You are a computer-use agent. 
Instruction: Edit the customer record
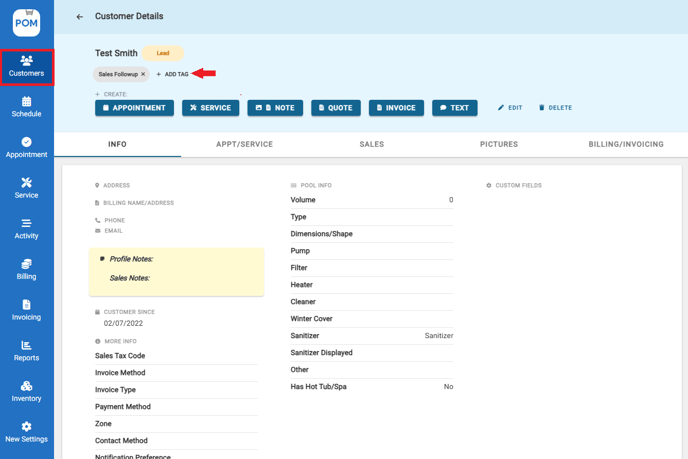(510, 108)
